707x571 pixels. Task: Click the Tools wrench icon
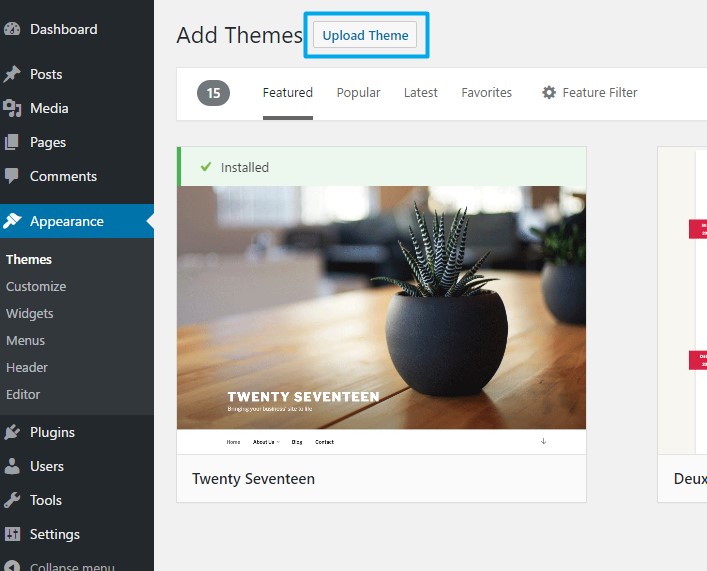point(12,500)
